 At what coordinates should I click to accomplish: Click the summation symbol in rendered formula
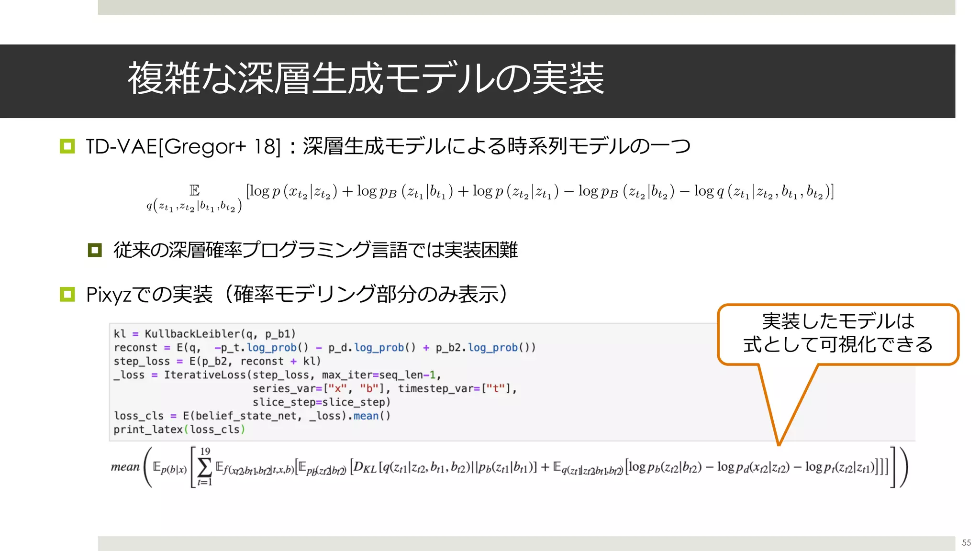point(204,467)
